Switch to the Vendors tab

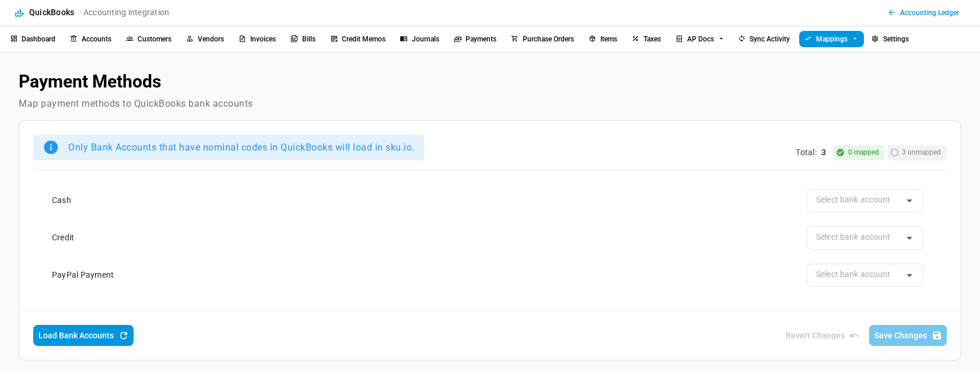click(x=205, y=39)
